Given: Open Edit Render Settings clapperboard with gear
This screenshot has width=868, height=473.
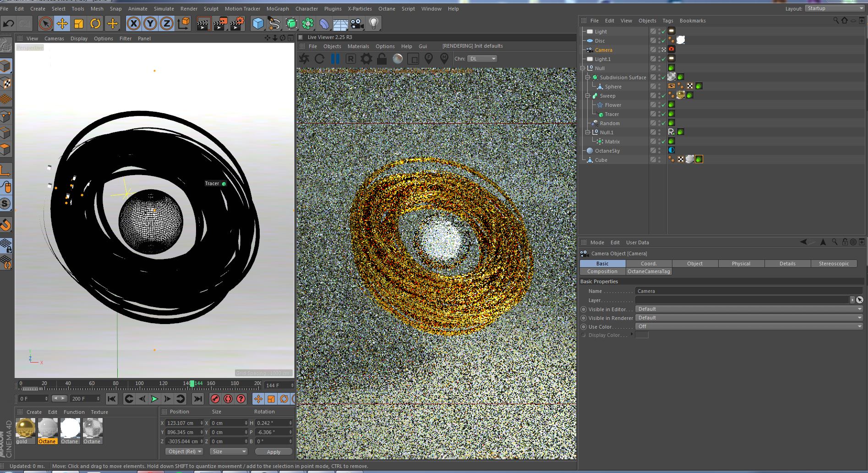Looking at the screenshot, I should pyautogui.click(x=237, y=23).
